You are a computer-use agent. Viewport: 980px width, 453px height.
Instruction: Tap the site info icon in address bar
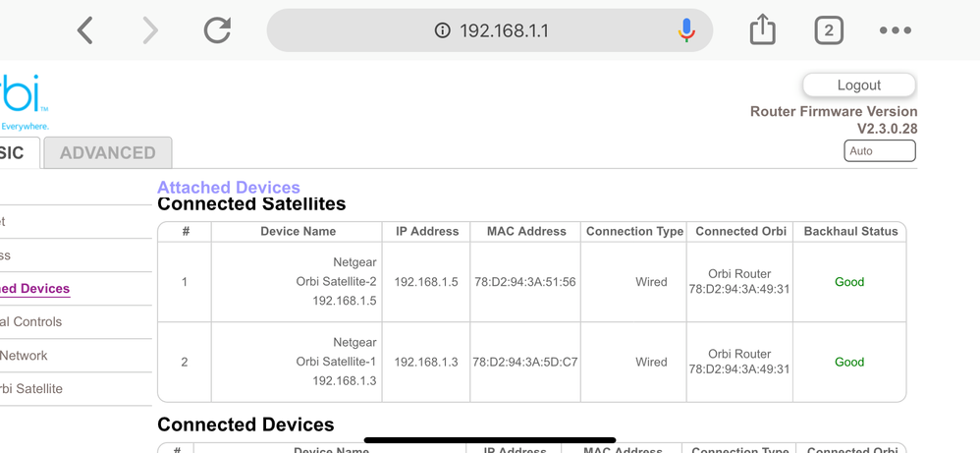(x=443, y=30)
